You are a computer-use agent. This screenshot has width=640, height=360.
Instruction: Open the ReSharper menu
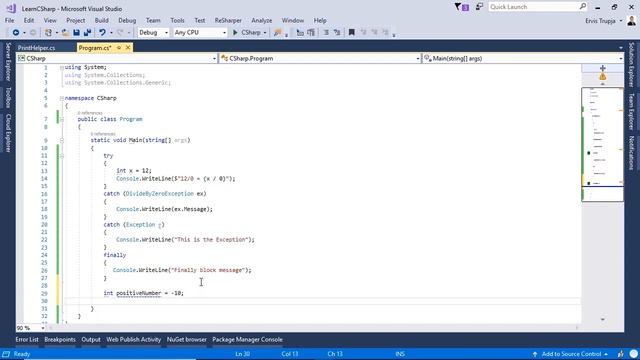[x=228, y=20]
